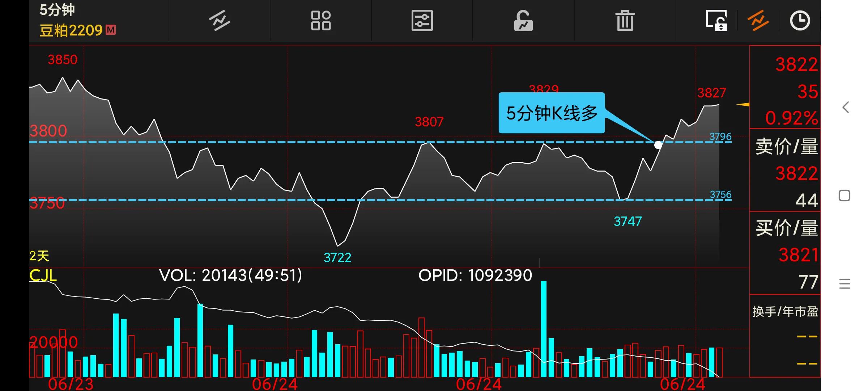Viewport: 868px width, 391px height.
Task: Open the 5分钟 period selector
Action: [57, 10]
